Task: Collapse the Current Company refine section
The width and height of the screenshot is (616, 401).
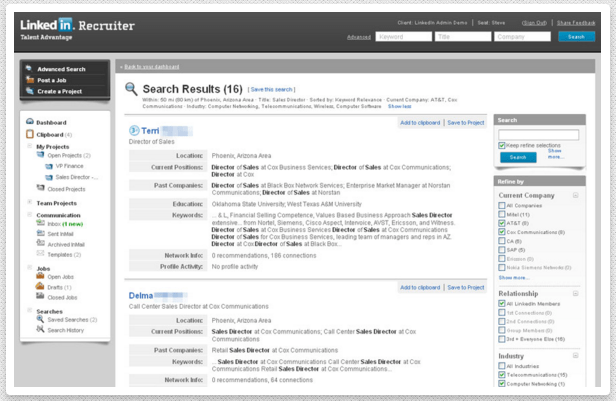Action: pyautogui.click(x=576, y=195)
